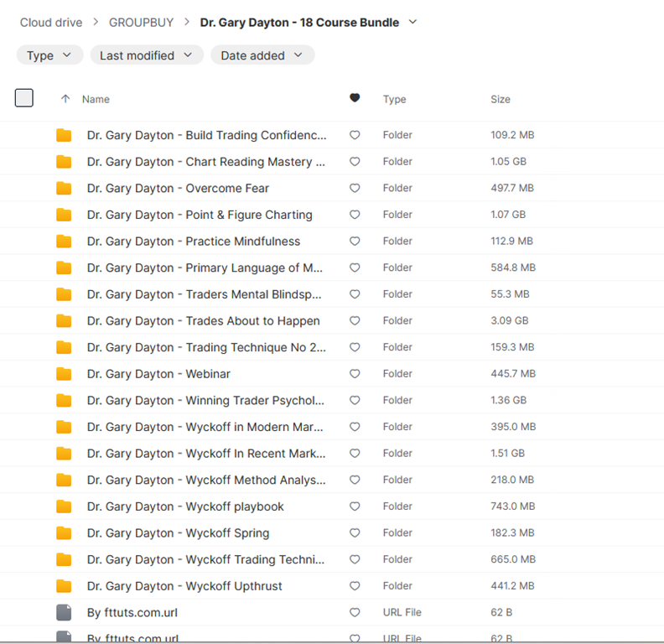Tick the select-all checkbox in the header
Image resolution: width=664 pixels, height=644 pixels.
24,98
